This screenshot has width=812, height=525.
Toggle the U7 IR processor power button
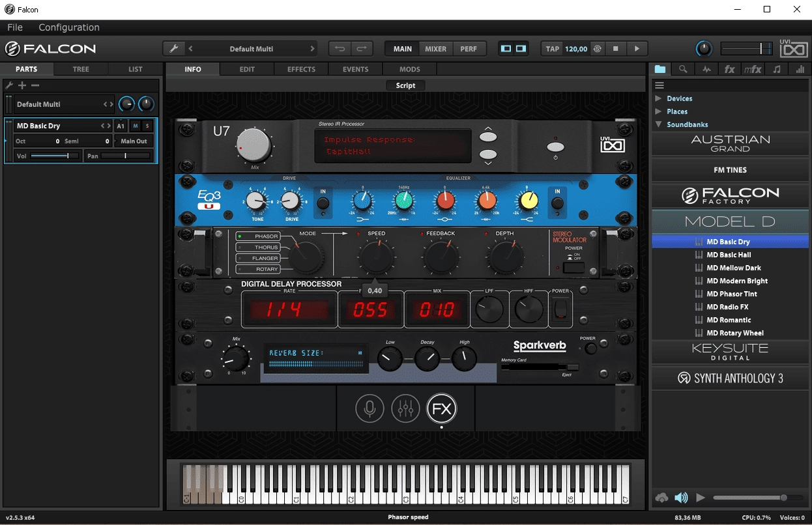555,147
